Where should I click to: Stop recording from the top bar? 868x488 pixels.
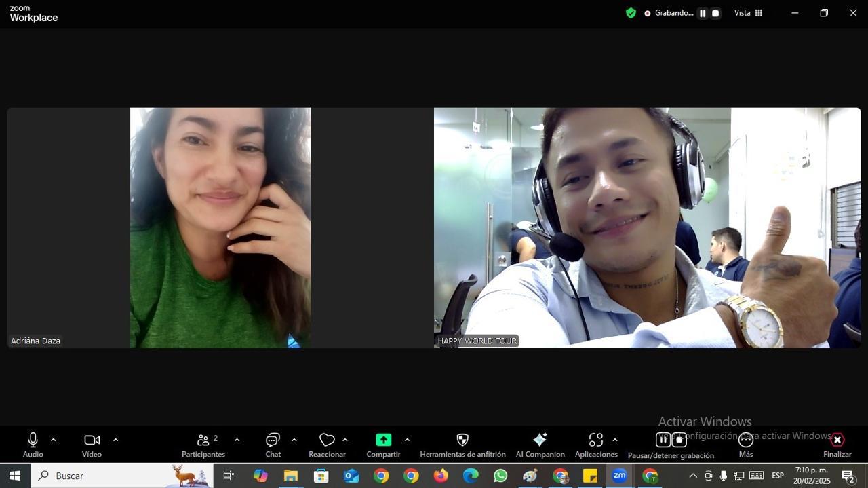[x=715, y=13]
